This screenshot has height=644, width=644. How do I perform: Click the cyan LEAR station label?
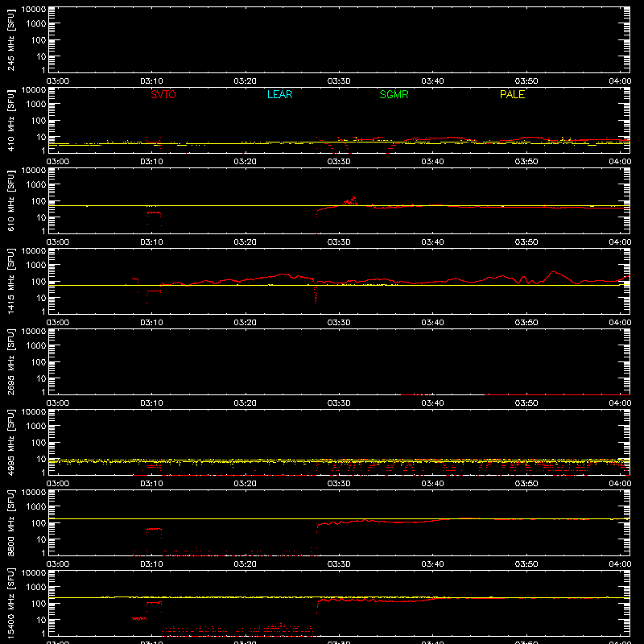(279, 94)
